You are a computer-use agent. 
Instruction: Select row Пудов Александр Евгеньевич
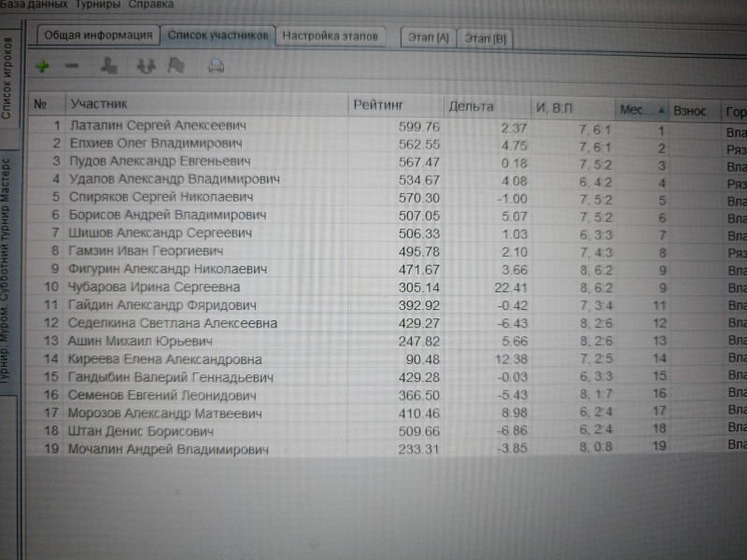(387, 162)
